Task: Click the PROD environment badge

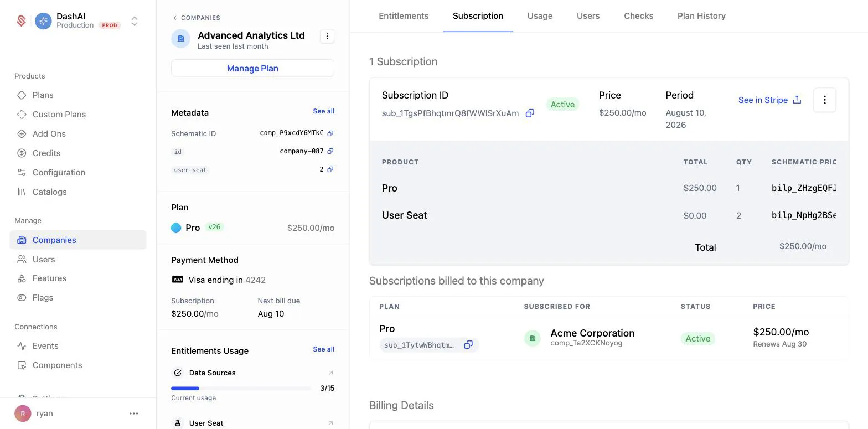Action: coord(110,25)
